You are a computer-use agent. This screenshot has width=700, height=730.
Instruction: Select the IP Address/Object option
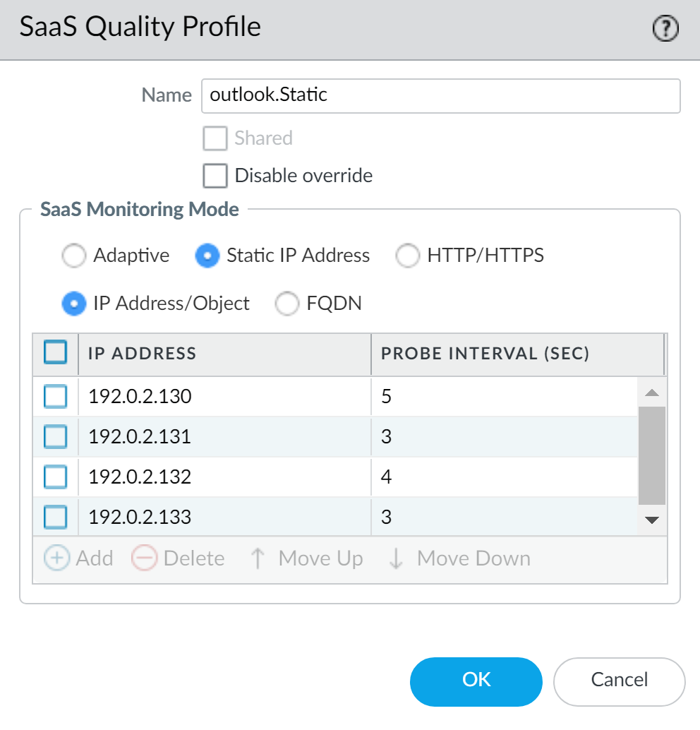click(74, 304)
